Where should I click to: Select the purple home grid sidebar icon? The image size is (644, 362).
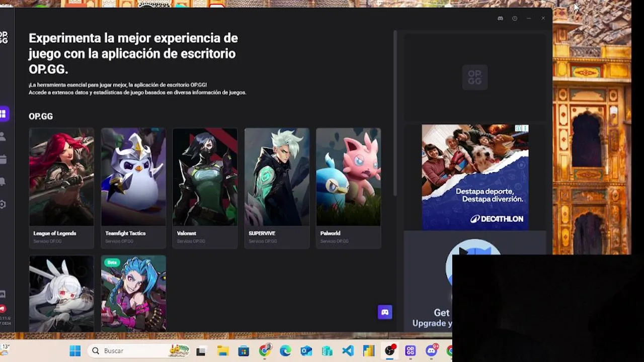click(3, 114)
